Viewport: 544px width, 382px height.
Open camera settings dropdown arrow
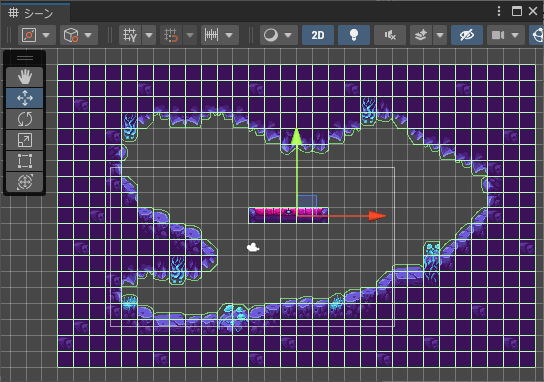(515, 35)
